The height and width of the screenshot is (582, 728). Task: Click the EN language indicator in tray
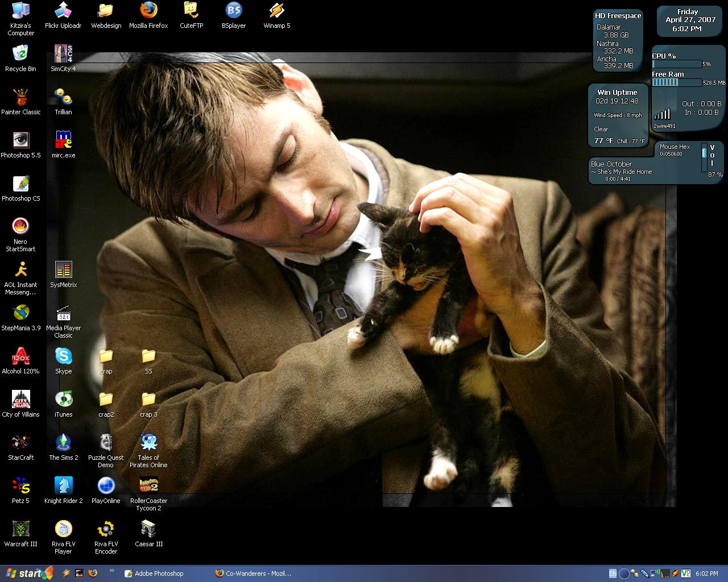click(x=613, y=573)
